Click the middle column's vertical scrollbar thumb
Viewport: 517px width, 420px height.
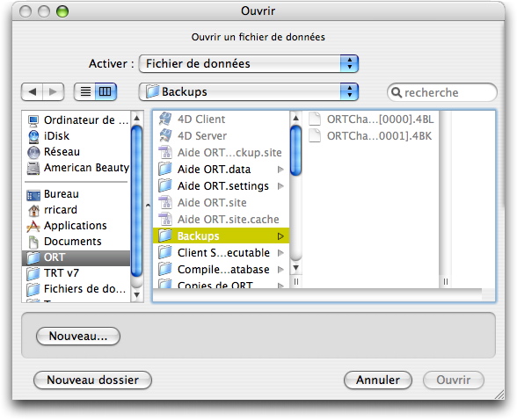pos(295,150)
